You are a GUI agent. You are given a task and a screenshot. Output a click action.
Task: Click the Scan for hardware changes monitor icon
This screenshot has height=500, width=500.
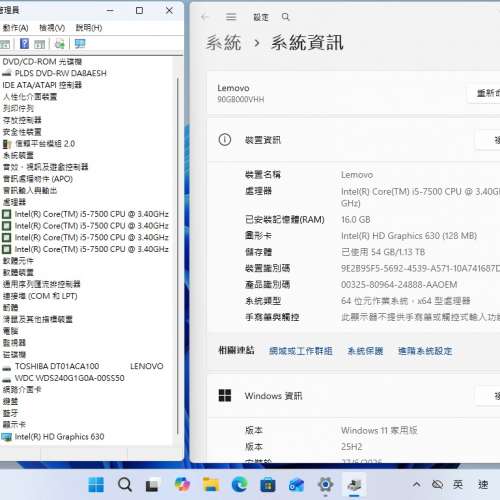tap(80, 44)
